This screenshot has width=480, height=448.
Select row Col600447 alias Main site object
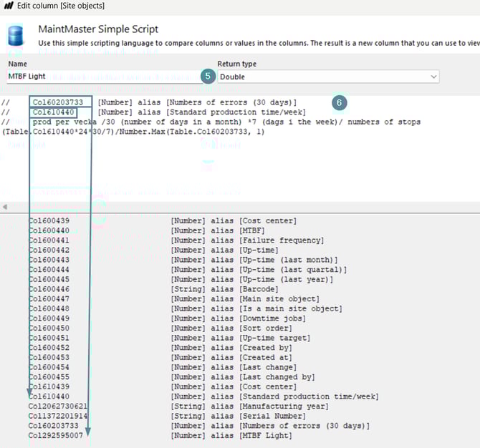coord(174,299)
